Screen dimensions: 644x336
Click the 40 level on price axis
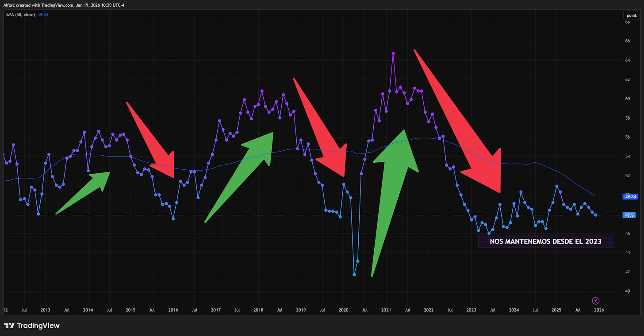point(627,291)
